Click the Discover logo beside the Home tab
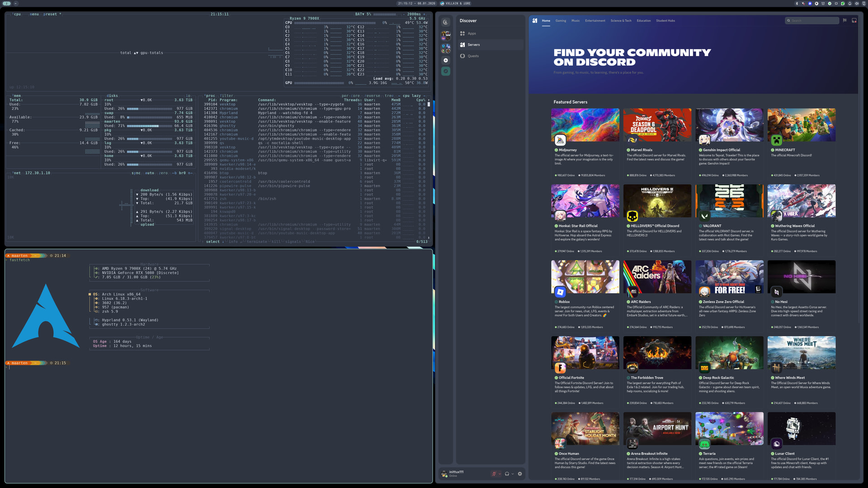This screenshot has width=868, height=488. [x=535, y=20]
